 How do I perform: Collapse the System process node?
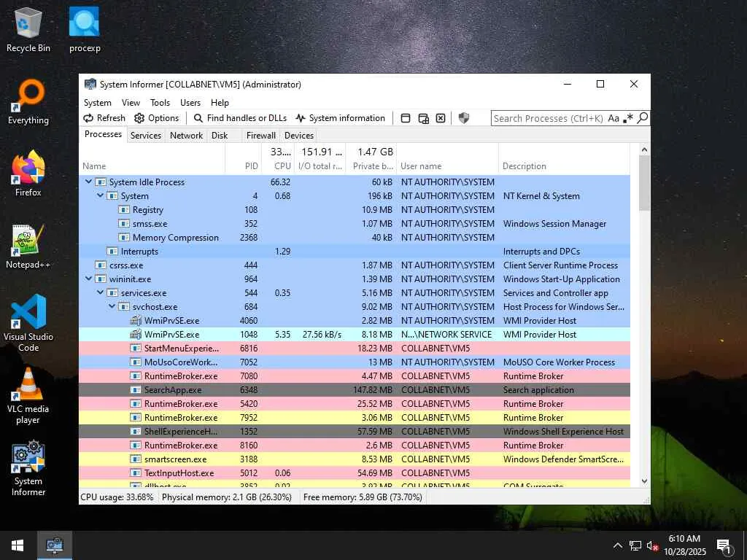(100, 195)
